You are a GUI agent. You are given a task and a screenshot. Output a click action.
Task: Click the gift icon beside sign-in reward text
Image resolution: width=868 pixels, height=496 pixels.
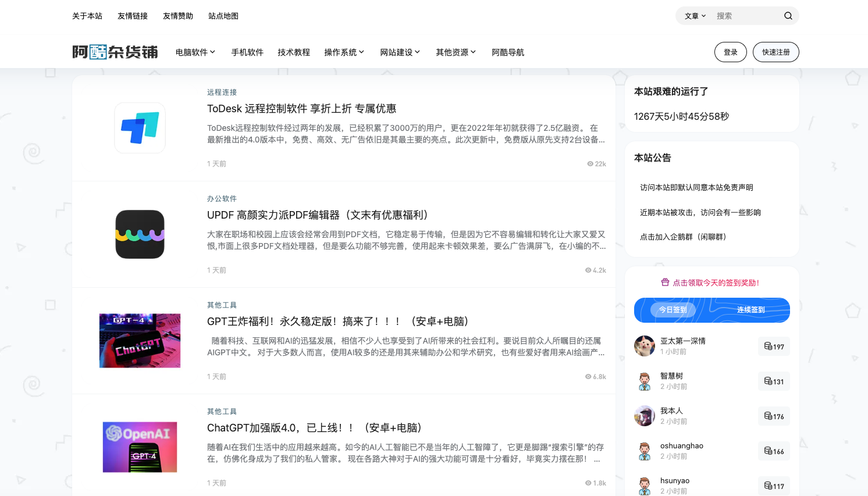pos(665,283)
